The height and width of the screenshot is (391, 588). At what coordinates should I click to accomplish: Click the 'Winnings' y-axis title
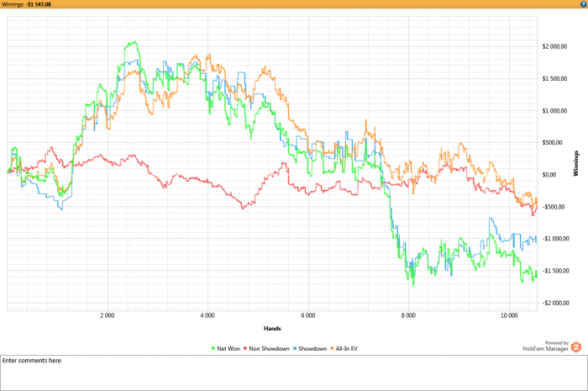coord(577,164)
